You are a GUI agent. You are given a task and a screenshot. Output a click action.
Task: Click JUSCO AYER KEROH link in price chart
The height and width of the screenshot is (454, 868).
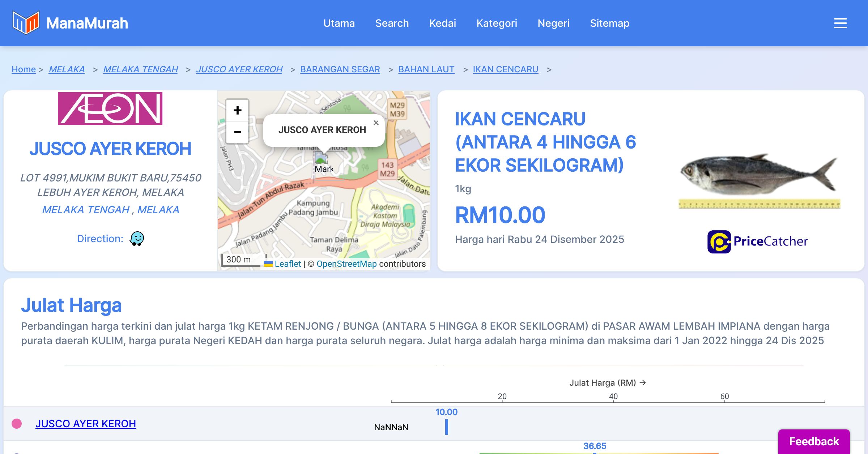click(86, 424)
